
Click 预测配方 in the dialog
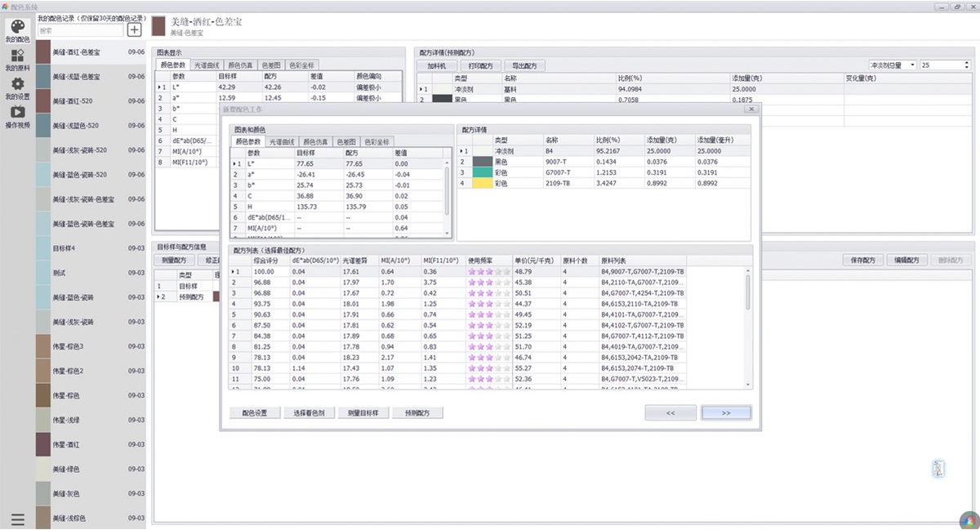coord(419,412)
